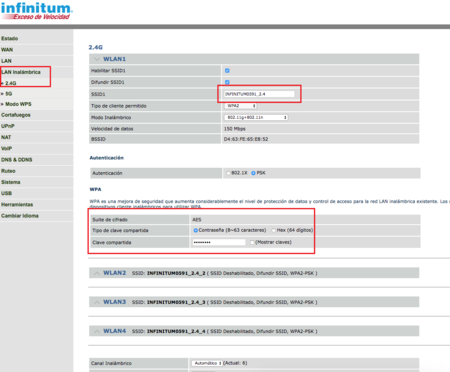Click the 2.4G page heading
Image resolution: width=450 pixels, height=372 pixels.
96,47
